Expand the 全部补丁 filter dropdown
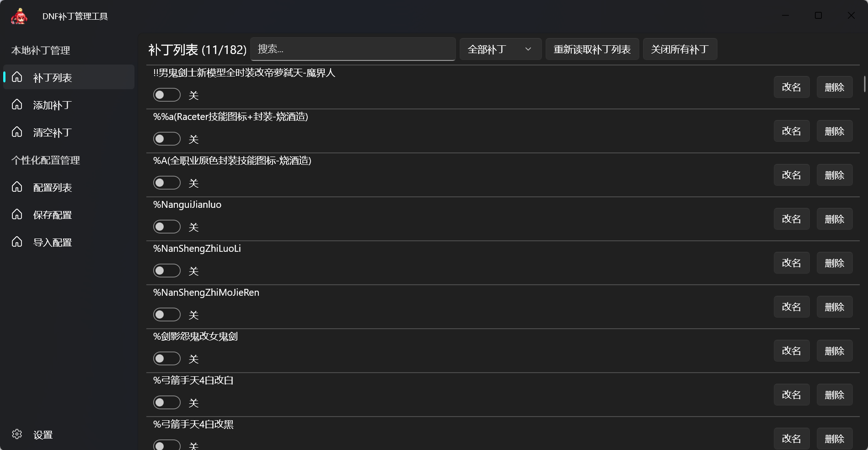The width and height of the screenshot is (868, 450). [500, 49]
